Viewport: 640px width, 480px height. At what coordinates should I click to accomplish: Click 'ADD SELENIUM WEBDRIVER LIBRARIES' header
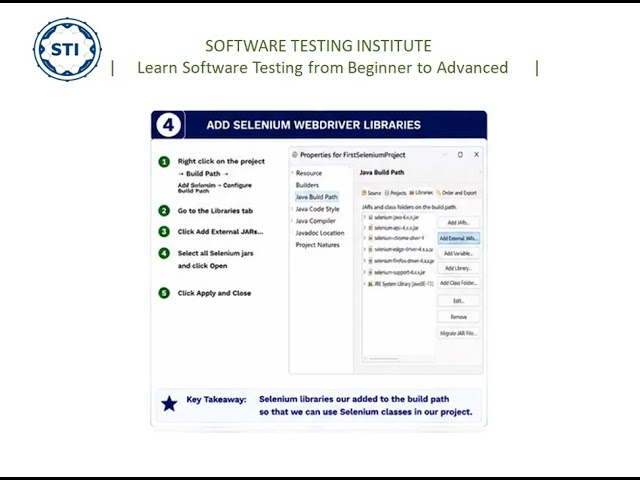pos(313,125)
